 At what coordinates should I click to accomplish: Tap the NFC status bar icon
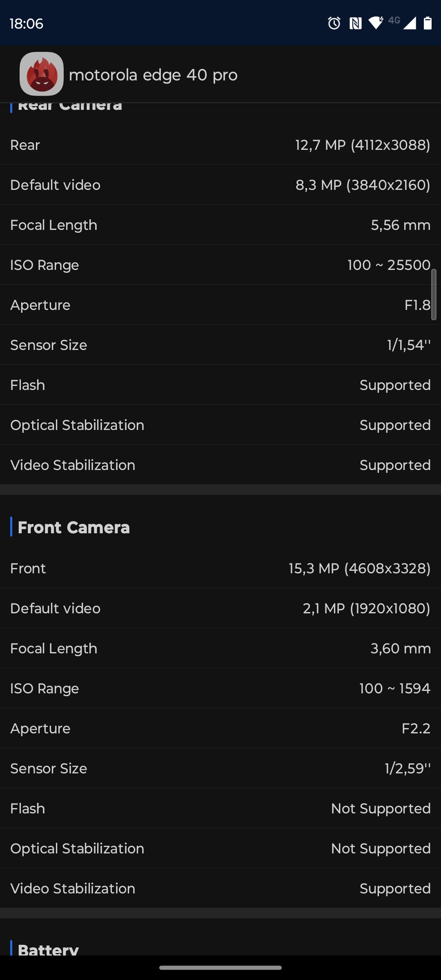click(355, 23)
